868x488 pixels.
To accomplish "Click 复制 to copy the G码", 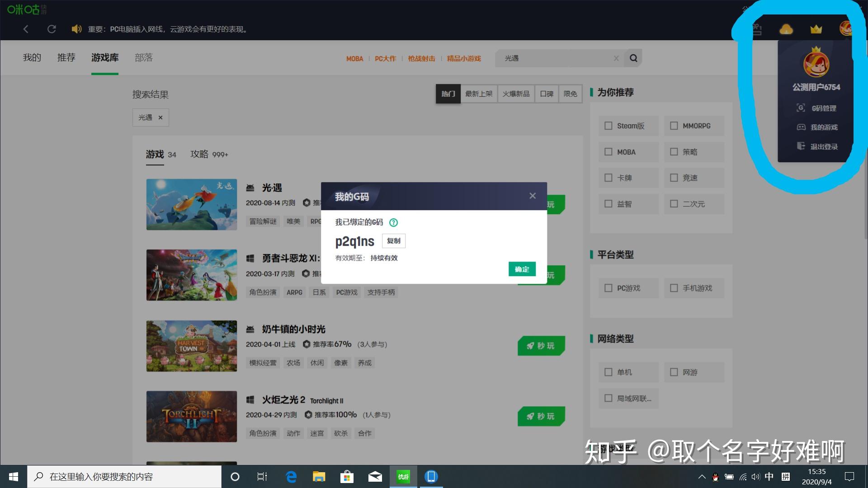I will (393, 241).
